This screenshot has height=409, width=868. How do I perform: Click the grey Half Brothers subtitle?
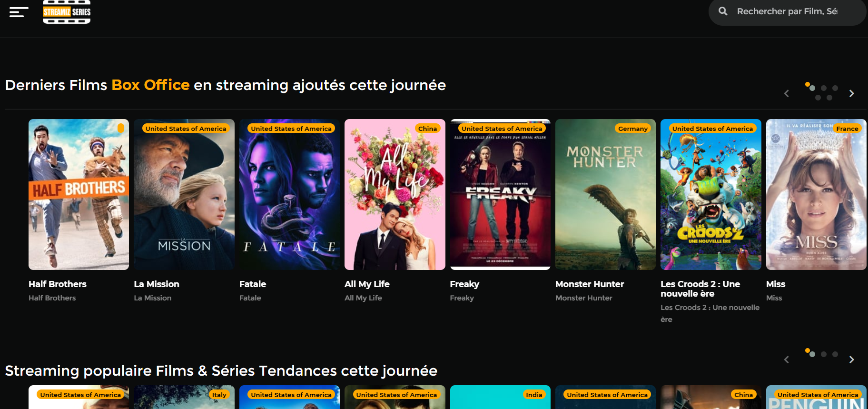pyautogui.click(x=52, y=298)
